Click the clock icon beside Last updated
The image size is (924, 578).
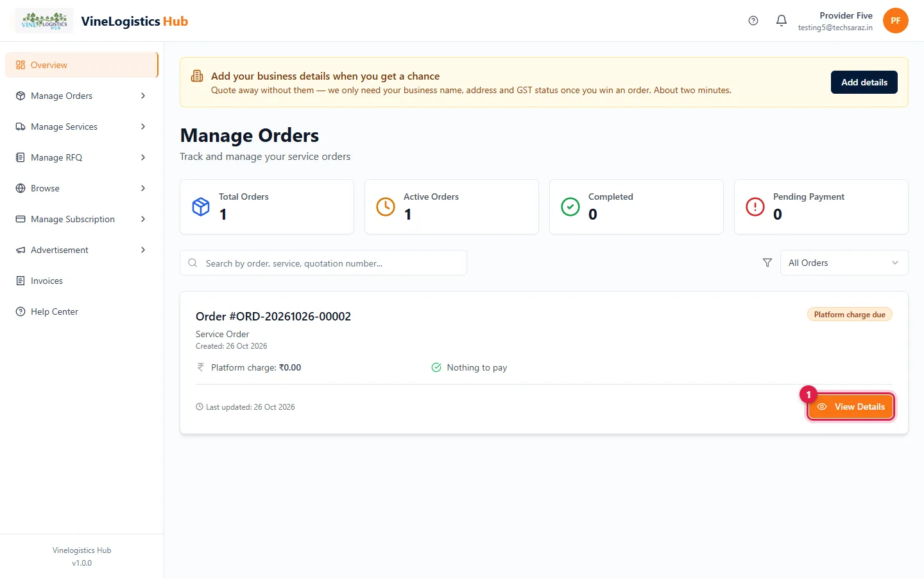click(x=200, y=407)
